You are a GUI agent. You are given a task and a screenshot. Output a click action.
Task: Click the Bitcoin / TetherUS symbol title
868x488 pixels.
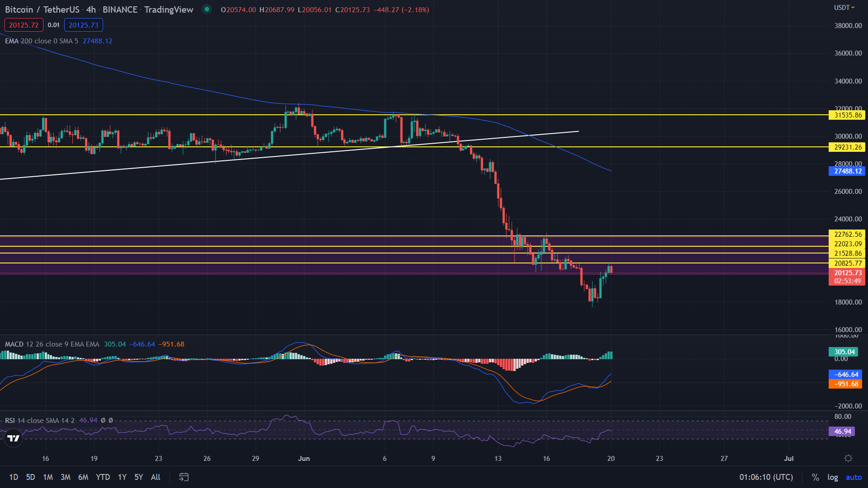pos(42,9)
